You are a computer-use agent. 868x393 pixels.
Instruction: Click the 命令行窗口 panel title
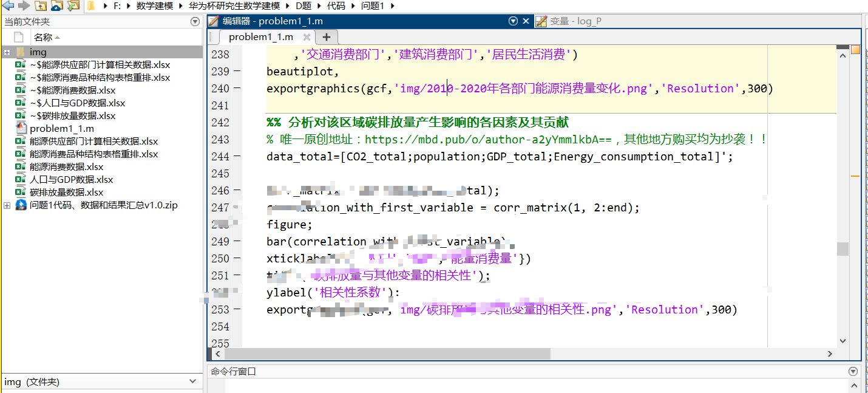[x=234, y=371]
